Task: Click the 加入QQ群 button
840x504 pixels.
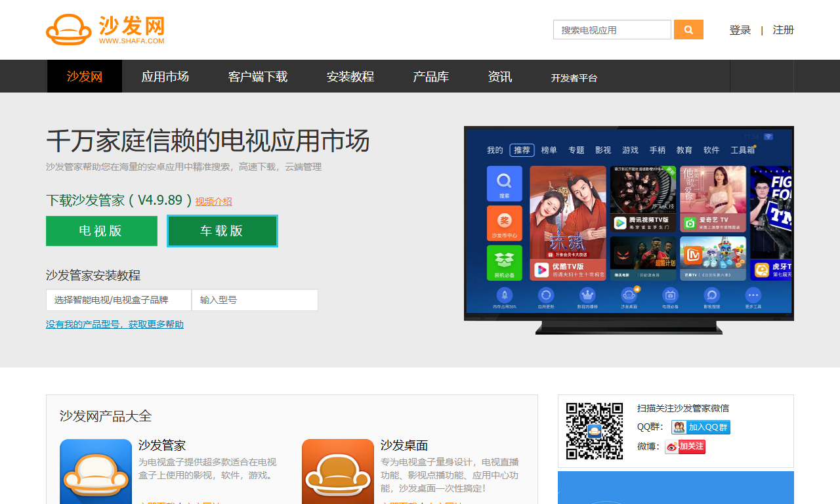Action: (x=701, y=427)
